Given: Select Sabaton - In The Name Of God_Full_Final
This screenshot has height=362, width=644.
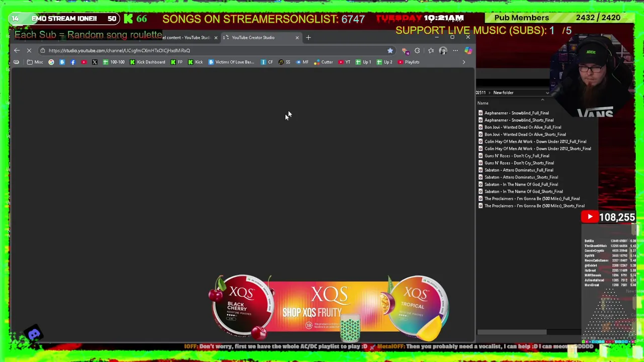Looking at the screenshot, I should [x=518, y=184].
